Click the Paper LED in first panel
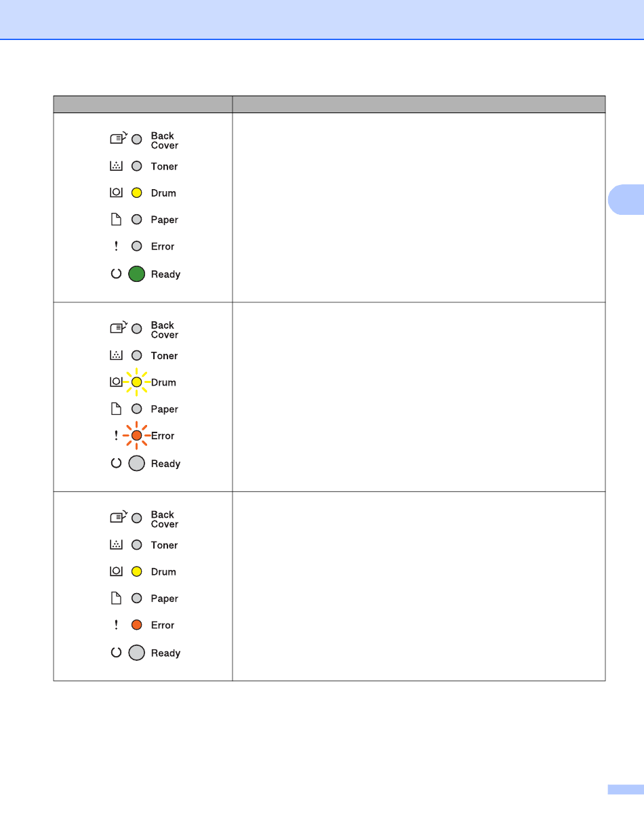644x833 pixels. click(x=136, y=220)
